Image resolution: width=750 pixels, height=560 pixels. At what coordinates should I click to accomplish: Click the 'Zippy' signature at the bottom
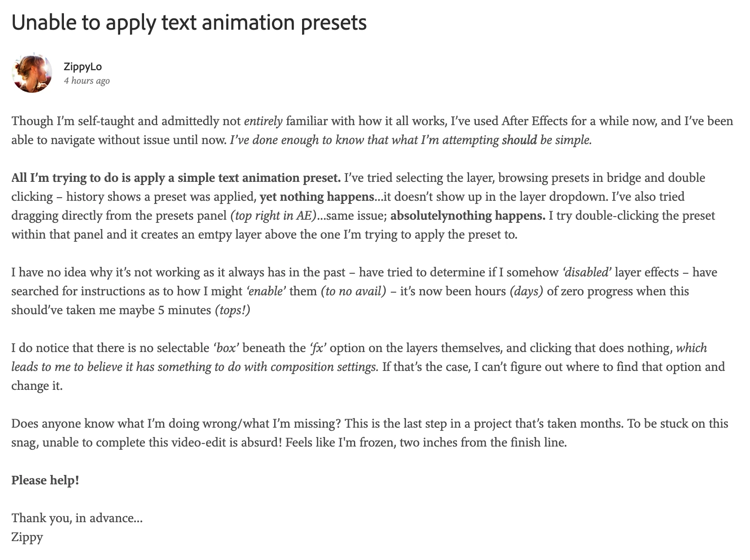coord(27,537)
